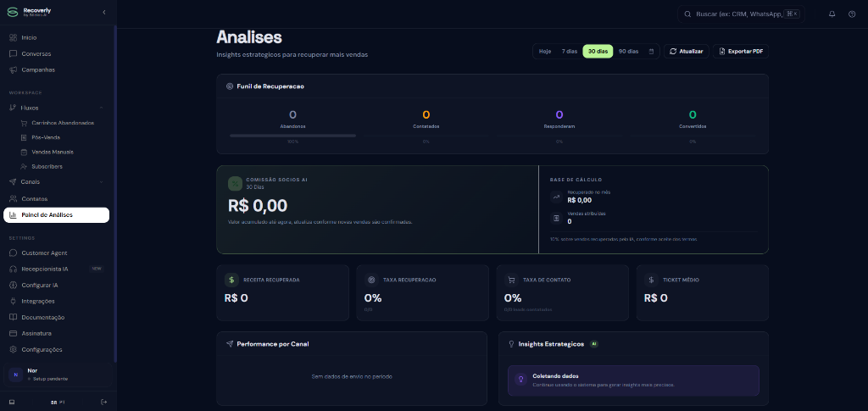868x411 pixels.
Task: Collapse sidebar with the arrow button
Action: tap(104, 12)
